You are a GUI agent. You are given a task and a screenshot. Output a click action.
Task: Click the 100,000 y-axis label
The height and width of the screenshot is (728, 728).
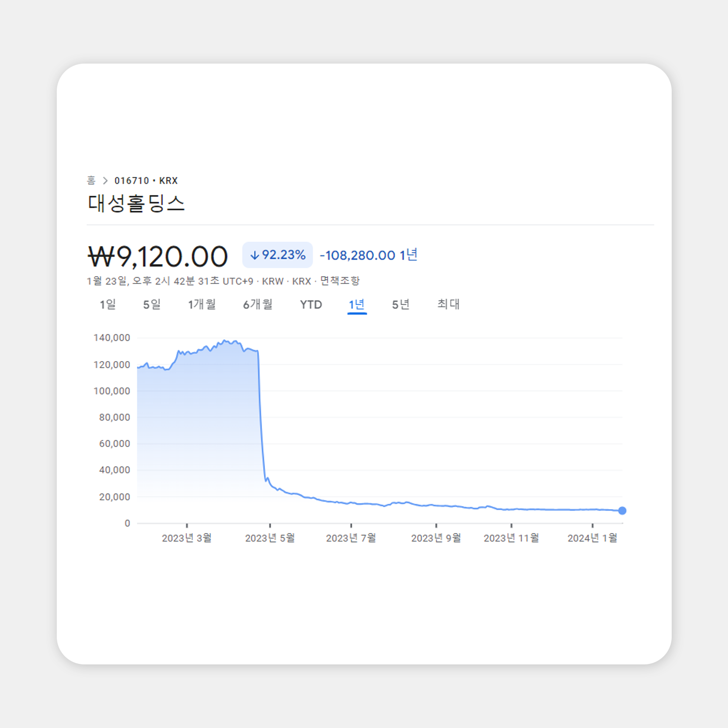[112, 391]
